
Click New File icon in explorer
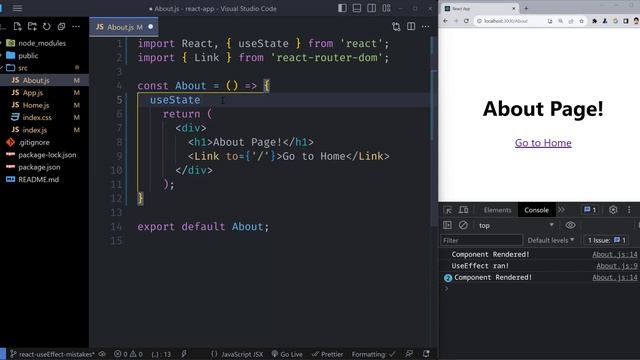[x=17, y=27]
